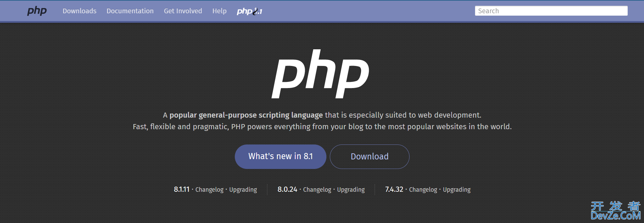The height and width of the screenshot is (223, 644).
Task: Click the line beginning 'Fast, flexible and pragmatic'
Action: coord(322,127)
